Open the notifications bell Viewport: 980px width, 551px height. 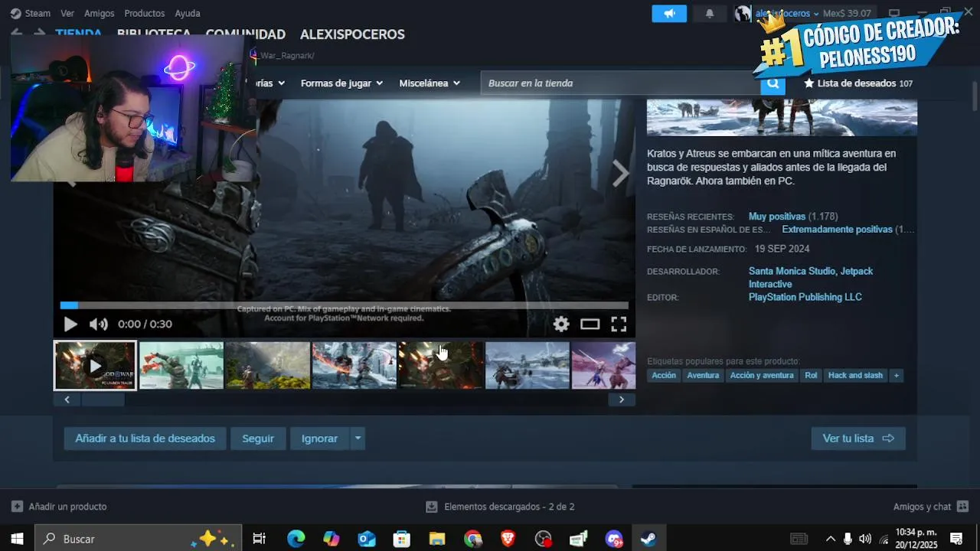[710, 14]
